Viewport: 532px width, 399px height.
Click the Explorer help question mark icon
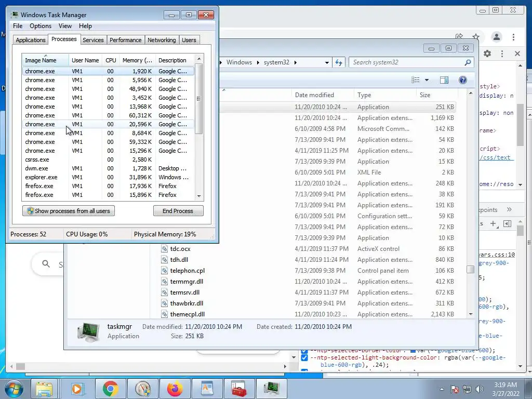463,80
